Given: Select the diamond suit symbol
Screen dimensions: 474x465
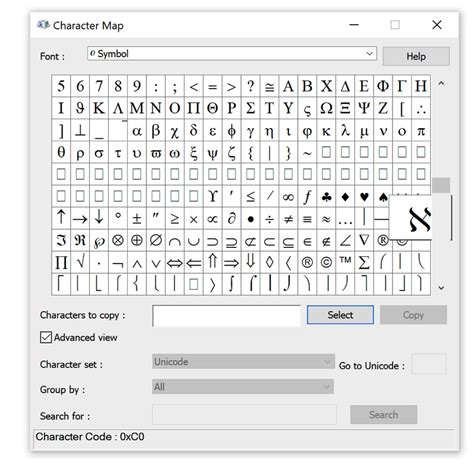Looking at the screenshot, I should [345, 197].
